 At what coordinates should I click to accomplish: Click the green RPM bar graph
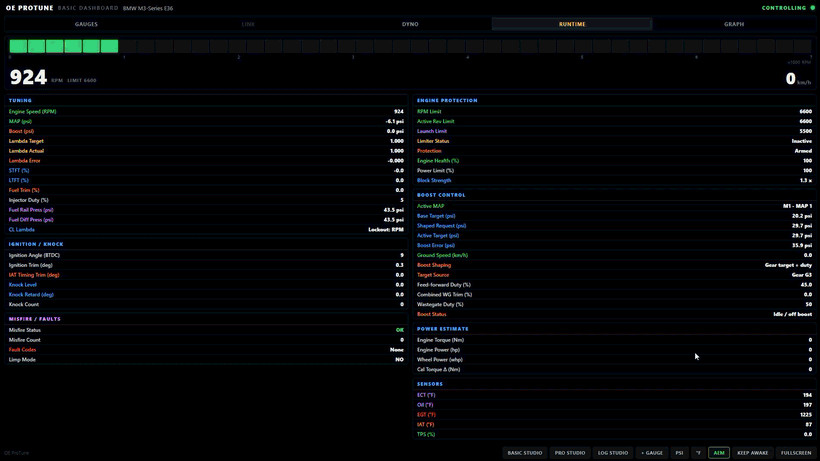[64, 46]
